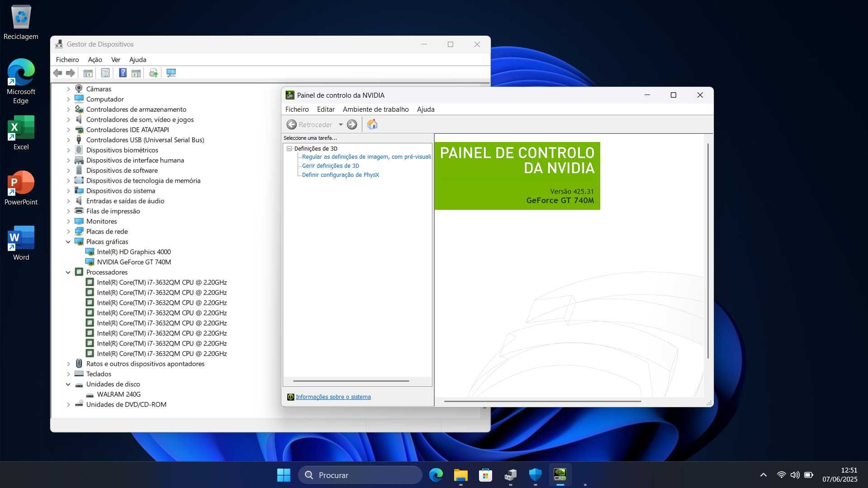Screen dimensions: 868x488
Task: Click the Wi-Fi icon in system tray
Action: pyautogui.click(x=781, y=475)
